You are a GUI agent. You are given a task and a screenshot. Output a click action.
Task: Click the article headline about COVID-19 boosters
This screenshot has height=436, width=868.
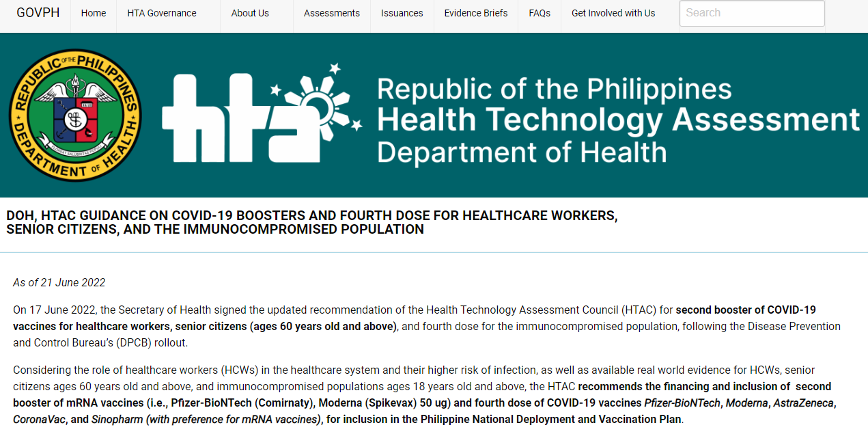click(312, 222)
